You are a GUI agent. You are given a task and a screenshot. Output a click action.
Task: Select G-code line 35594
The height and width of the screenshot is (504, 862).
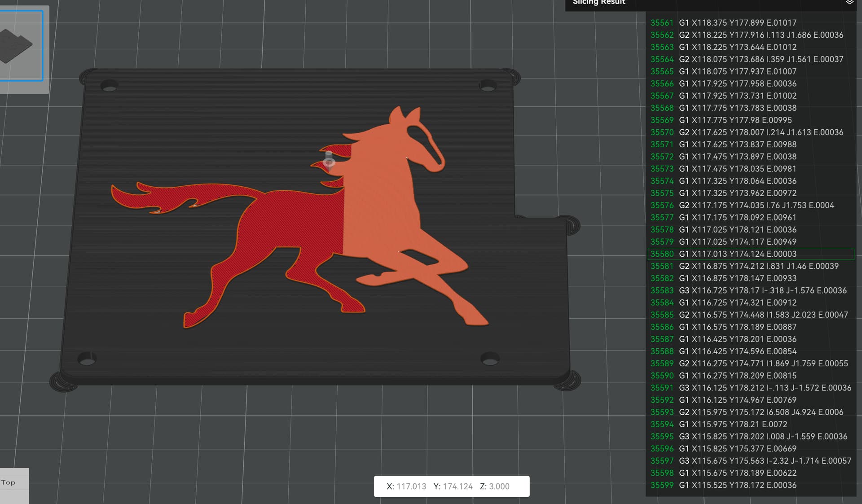(751, 424)
